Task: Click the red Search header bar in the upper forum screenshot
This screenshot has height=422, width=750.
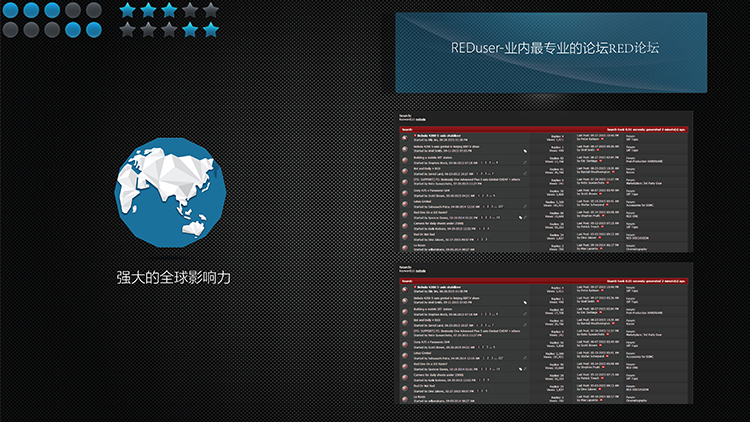Action: 544,129
